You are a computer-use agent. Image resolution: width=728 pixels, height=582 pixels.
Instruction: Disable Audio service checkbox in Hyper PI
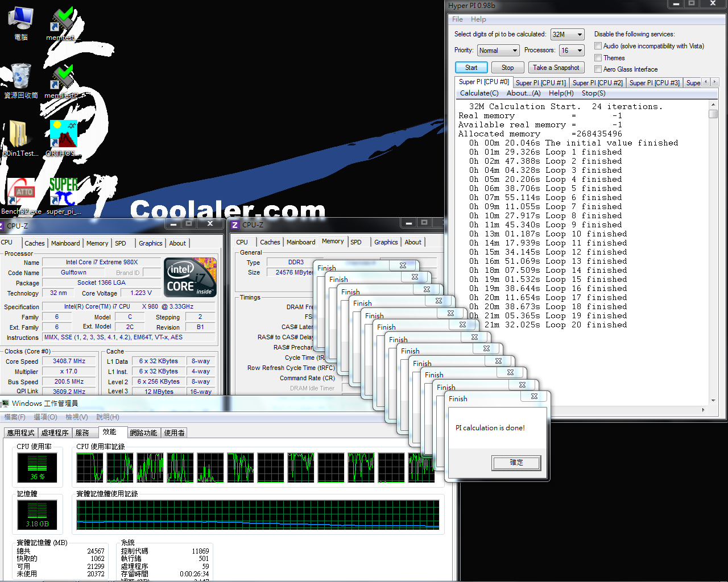tap(598, 46)
